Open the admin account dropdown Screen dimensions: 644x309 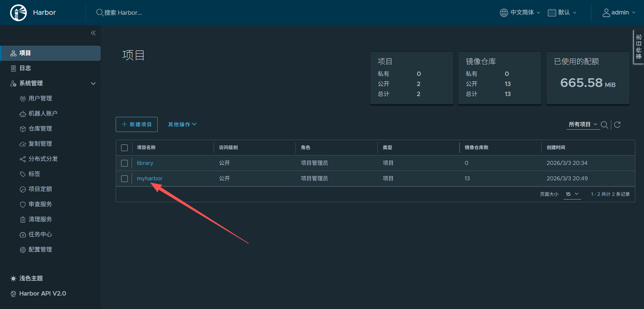619,12
